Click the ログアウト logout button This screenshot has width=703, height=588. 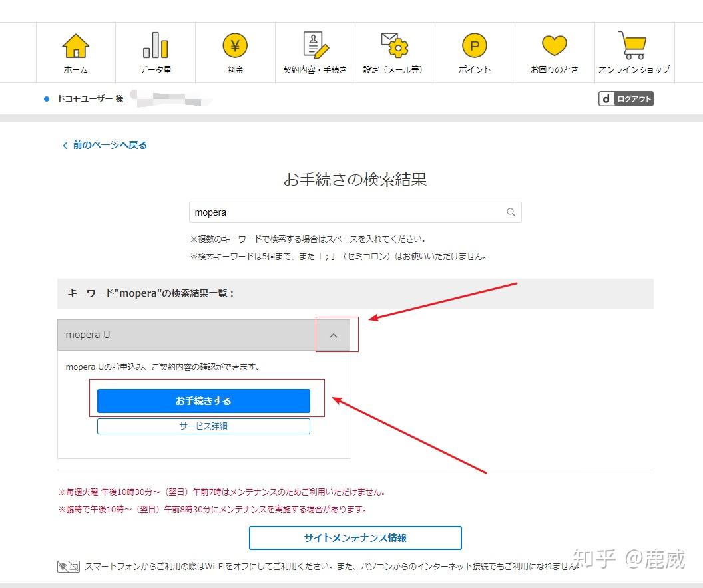[x=625, y=98]
